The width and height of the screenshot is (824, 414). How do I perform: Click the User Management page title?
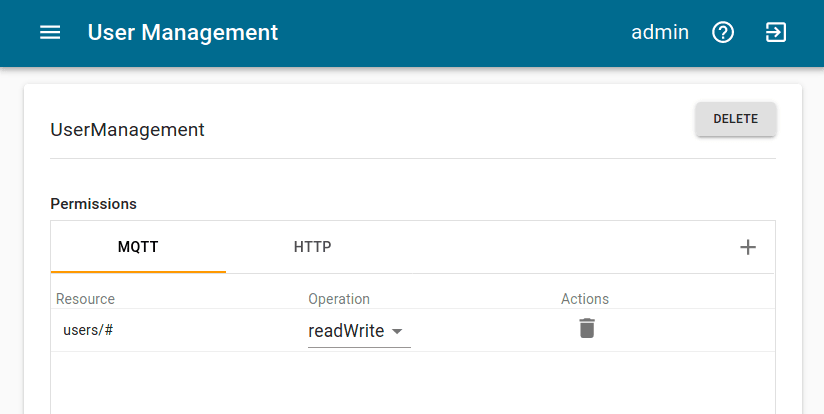183,33
